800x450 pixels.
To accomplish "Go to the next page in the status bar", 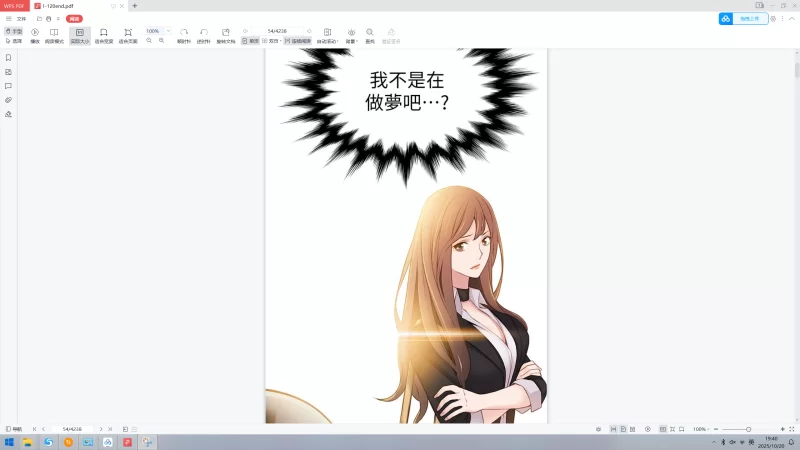I will pos(101,429).
